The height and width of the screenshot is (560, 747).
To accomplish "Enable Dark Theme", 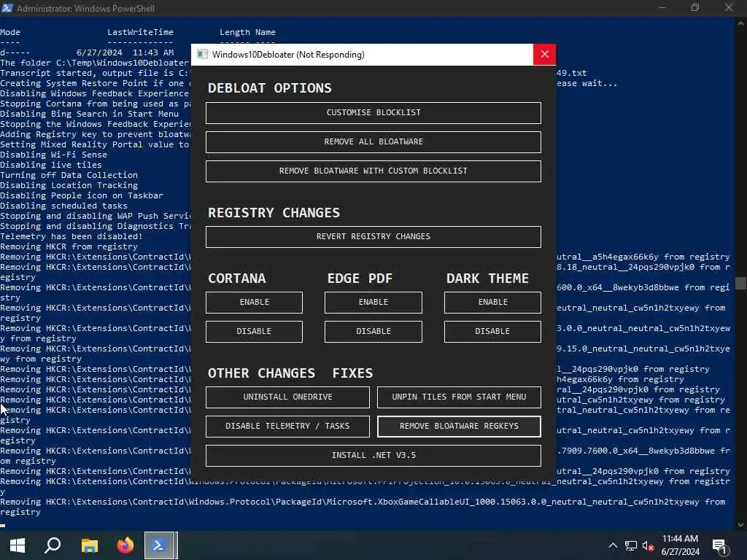I will pyautogui.click(x=492, y=303).
